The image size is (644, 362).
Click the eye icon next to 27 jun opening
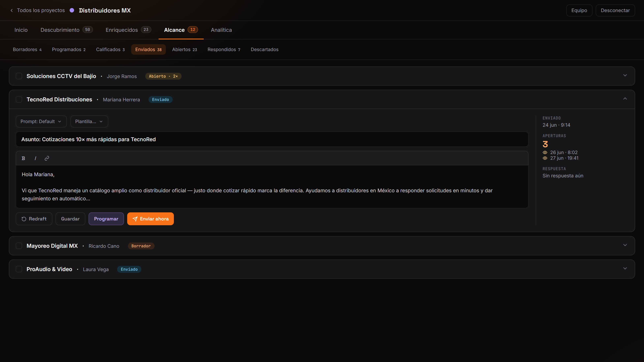[x=545, y=158]
